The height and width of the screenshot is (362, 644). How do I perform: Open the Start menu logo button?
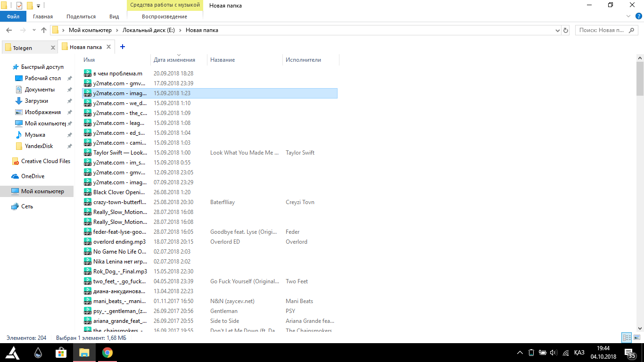click(12, 352)
